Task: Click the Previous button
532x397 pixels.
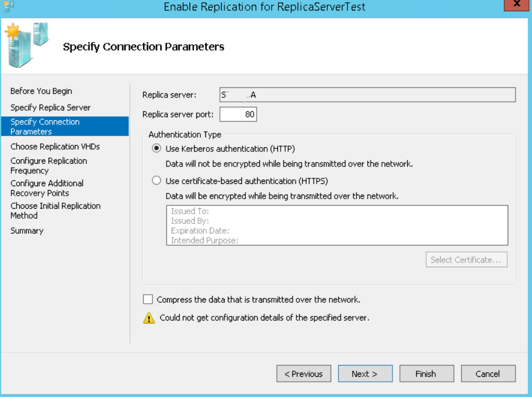Action: pyautogui.click(x=304, y=374)
